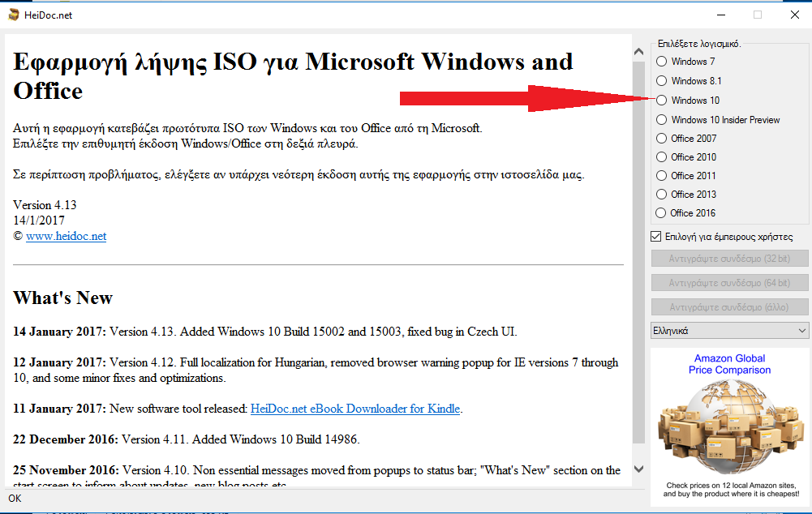This screenshot has height=514, width=812.
Task: Choose Office 2007 radio button
Action: 662,139
